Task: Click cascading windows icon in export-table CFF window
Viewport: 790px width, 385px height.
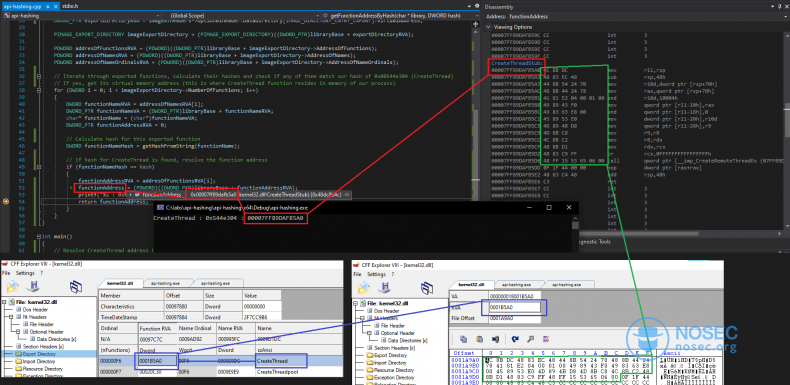Action: 76,287
